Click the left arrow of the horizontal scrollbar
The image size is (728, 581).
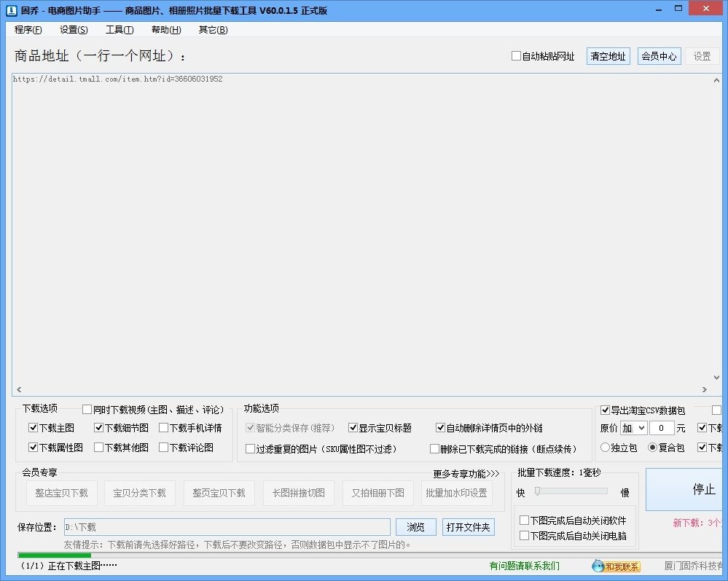point(19,390)
